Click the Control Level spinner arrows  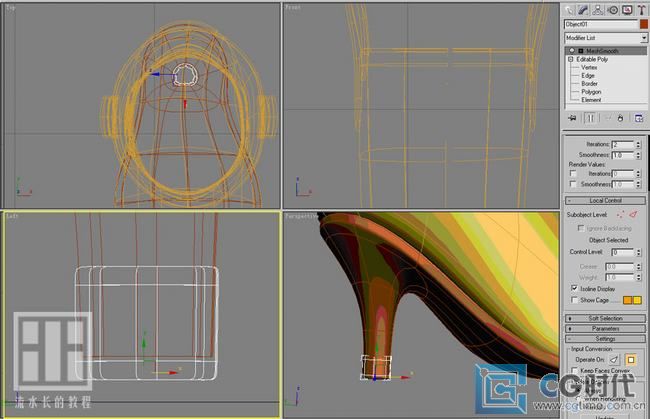point(638,252)
